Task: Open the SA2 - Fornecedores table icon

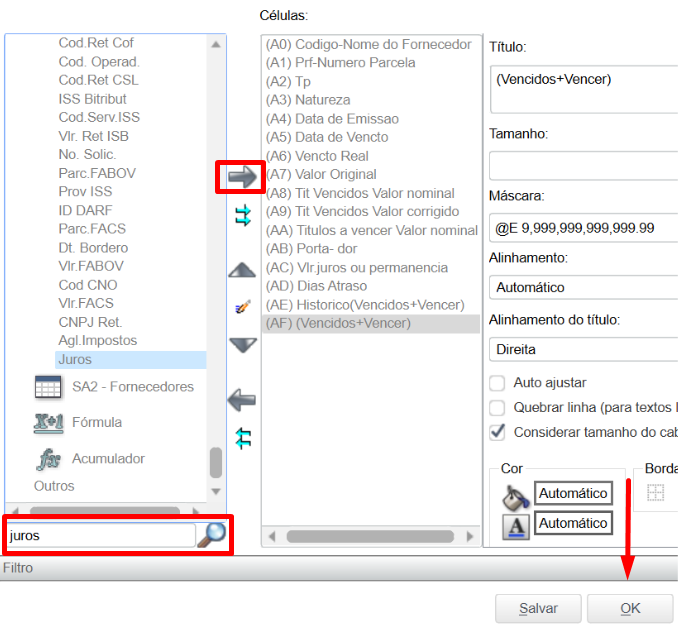Action: tap(48, 386)
